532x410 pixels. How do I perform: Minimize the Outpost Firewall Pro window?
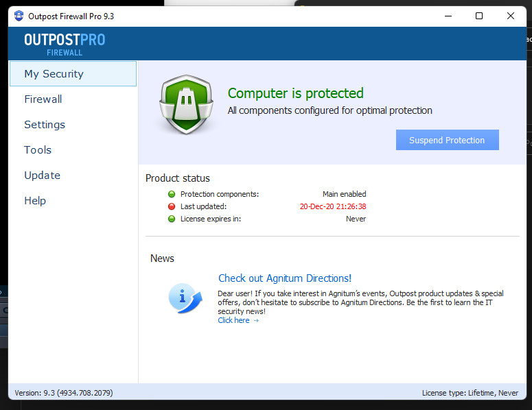coord(448,16)
